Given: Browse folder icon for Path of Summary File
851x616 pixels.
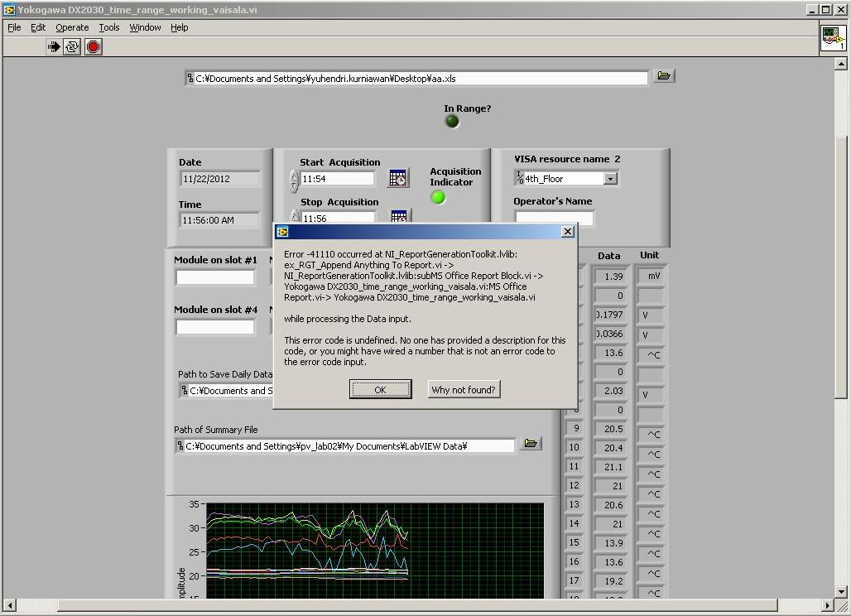Looking at the screenshot, I should click(x=531, y=444).
